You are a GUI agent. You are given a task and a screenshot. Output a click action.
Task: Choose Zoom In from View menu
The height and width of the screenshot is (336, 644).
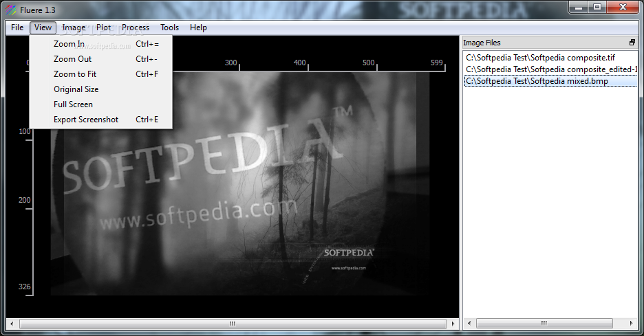[101, 44]
